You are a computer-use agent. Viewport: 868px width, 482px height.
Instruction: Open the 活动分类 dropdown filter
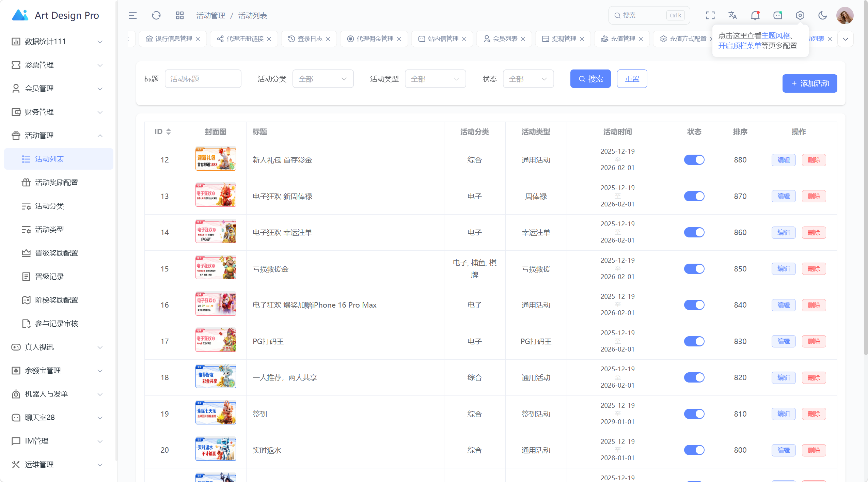pos(323,79)
